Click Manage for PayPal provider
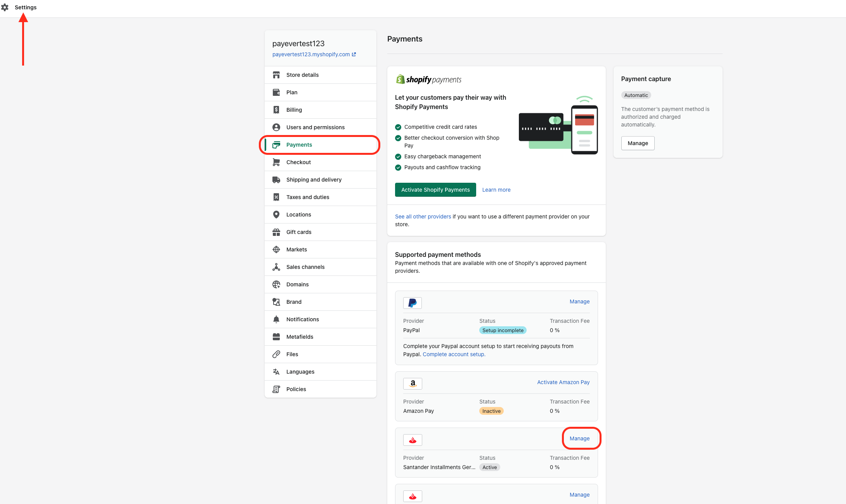 point(579,301)
